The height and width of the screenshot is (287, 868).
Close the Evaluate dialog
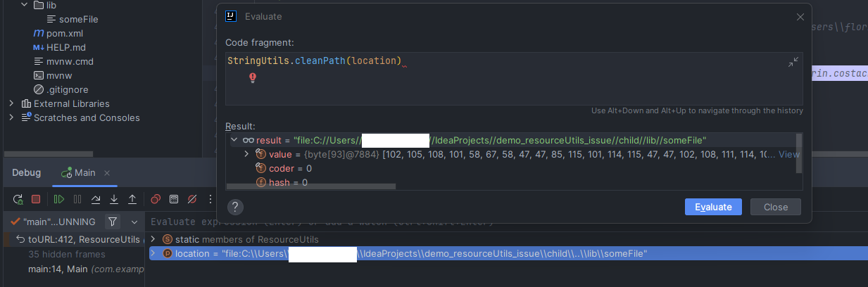[800, 16]
